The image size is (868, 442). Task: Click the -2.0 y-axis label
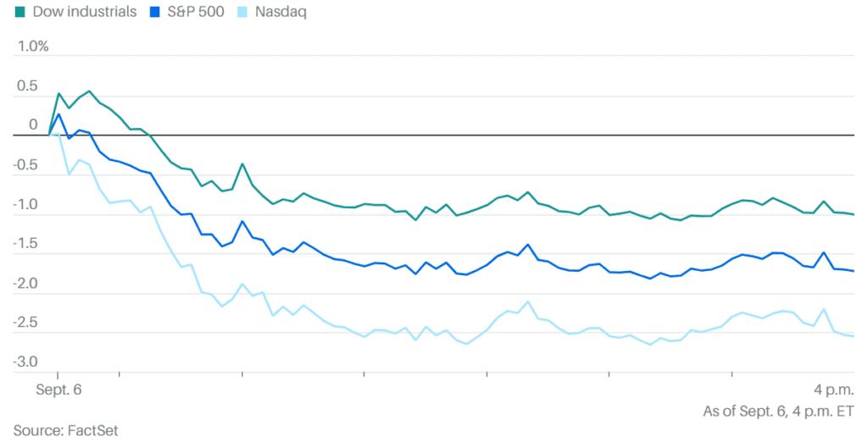pos(26,283)
